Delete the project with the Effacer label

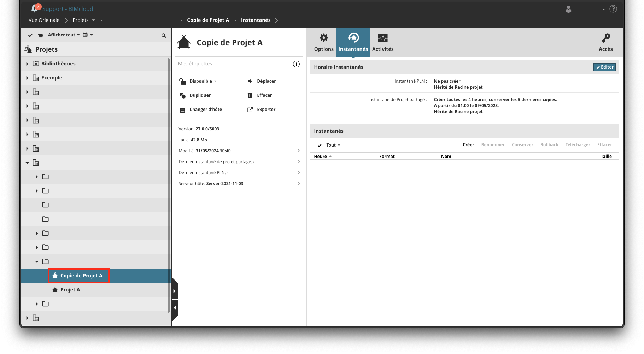264,95
